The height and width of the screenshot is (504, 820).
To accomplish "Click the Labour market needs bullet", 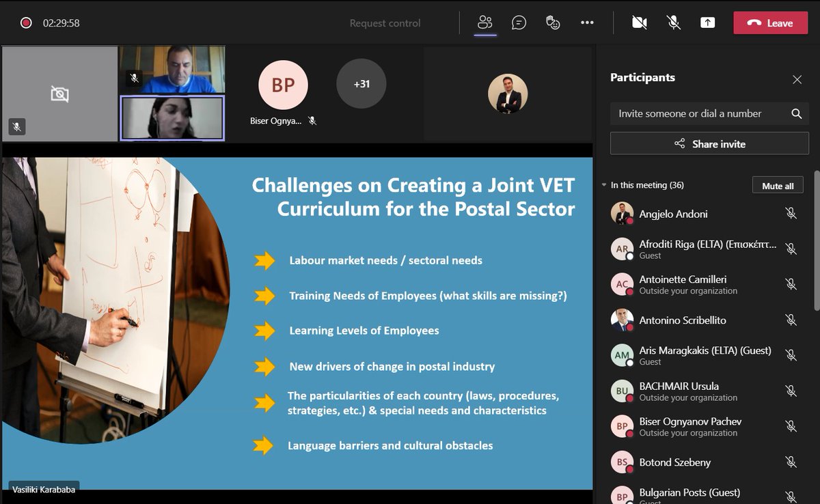I will 385,260.
